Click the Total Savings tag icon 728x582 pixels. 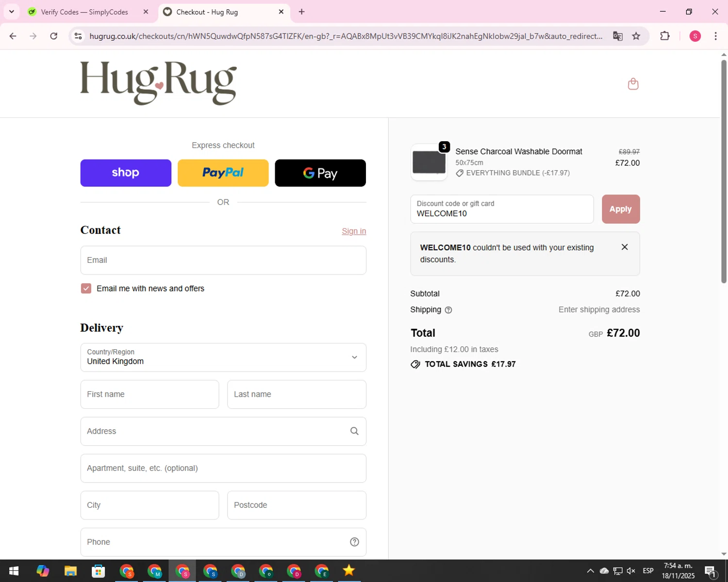(415, 364)
